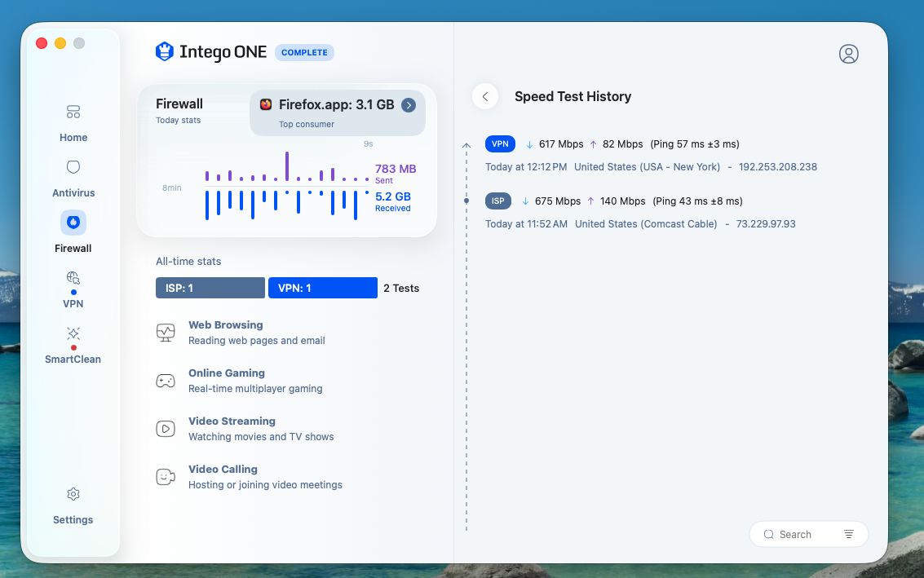Open Firefox.app top consumer details arrow
The image size is (924, 578).
point(409,105)
